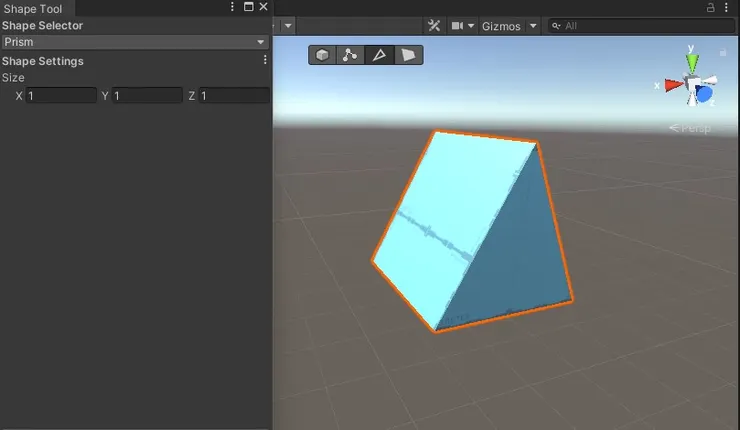This screenshot has width=740, height=430.
Task: Maximize the Shape Tool window
Action: [x=249, y=7]
